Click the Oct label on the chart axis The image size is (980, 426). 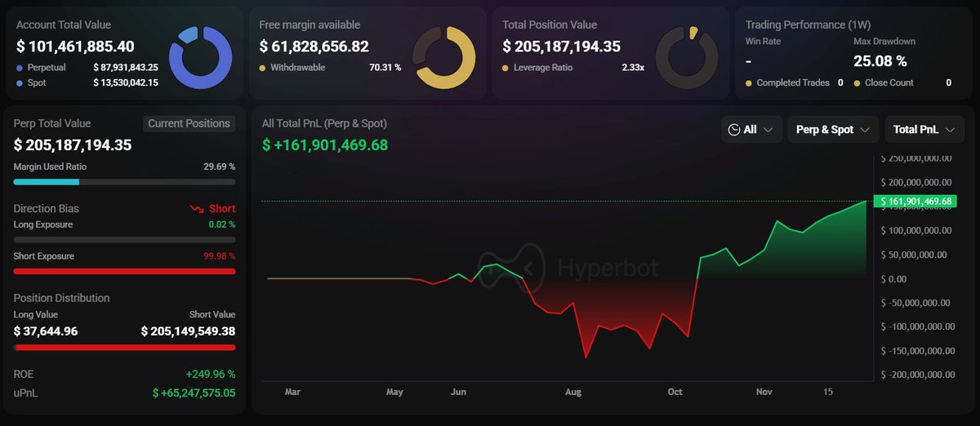pos(675,393)
